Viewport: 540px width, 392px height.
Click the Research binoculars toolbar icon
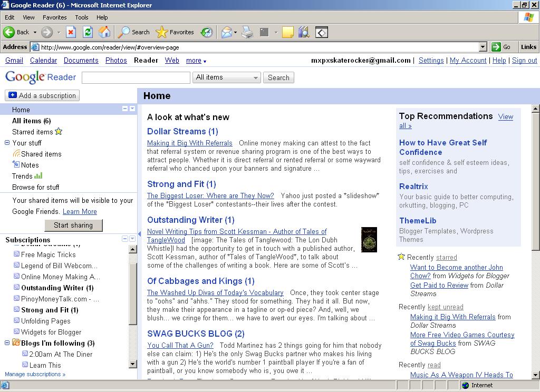click(304, 32)
